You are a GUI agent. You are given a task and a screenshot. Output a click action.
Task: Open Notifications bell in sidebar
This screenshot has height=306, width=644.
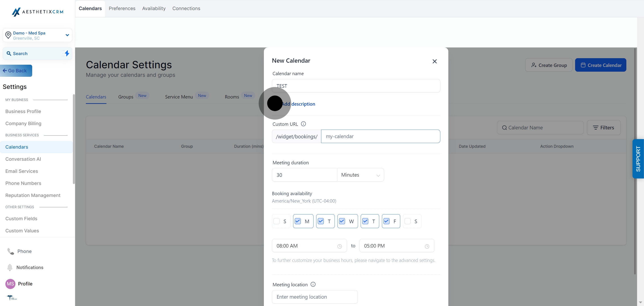(10, 267)
